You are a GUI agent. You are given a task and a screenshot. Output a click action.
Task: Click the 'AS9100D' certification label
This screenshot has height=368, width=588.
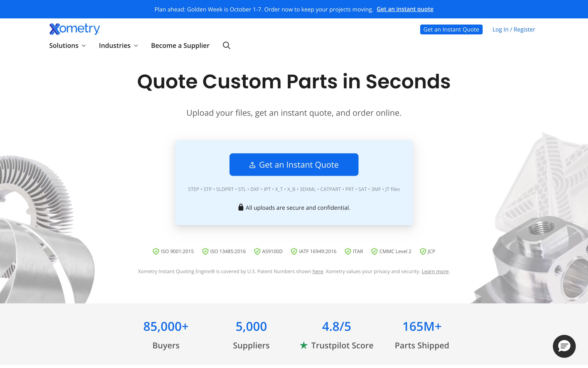[272, 251]
